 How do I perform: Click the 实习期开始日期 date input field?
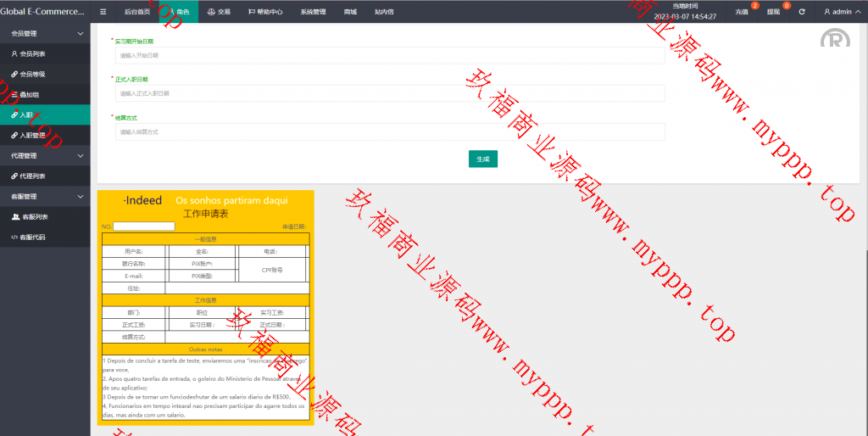click(x=390, y=55)
